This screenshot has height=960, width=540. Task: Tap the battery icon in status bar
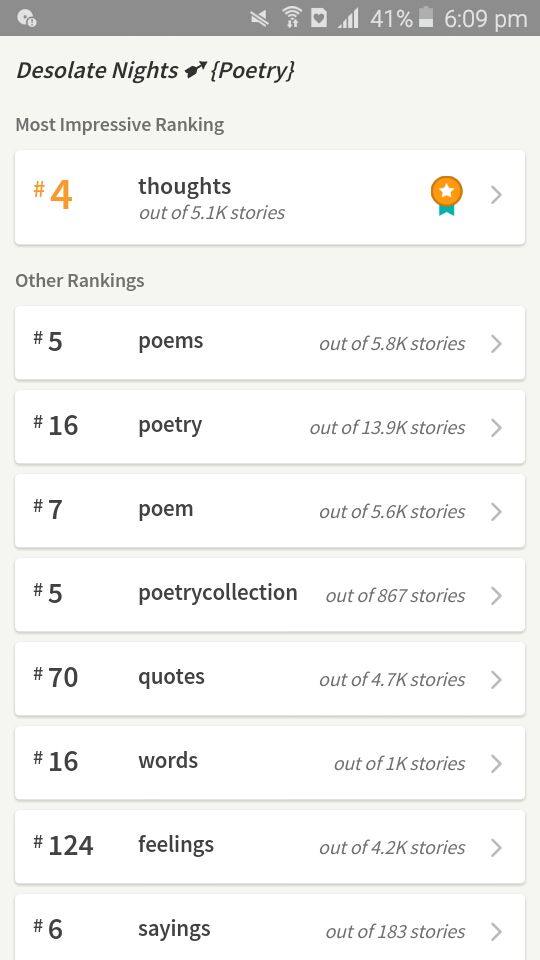pos(426,18)
